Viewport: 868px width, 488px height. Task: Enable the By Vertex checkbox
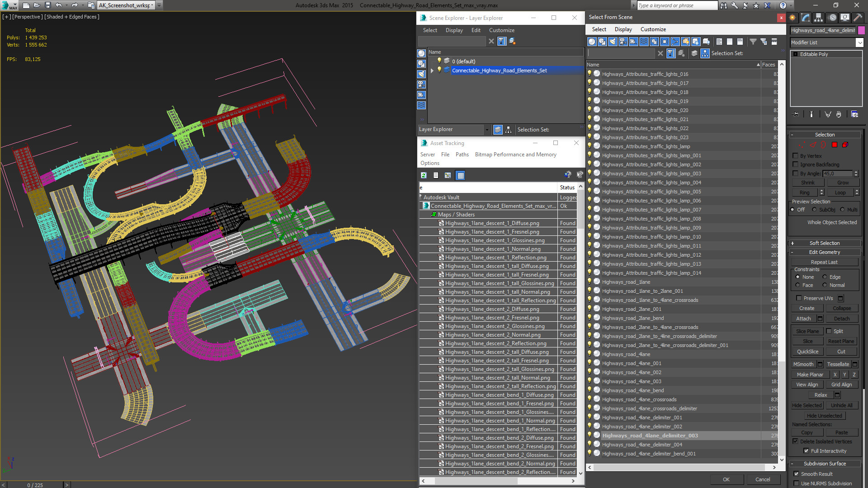coord(795,156)
